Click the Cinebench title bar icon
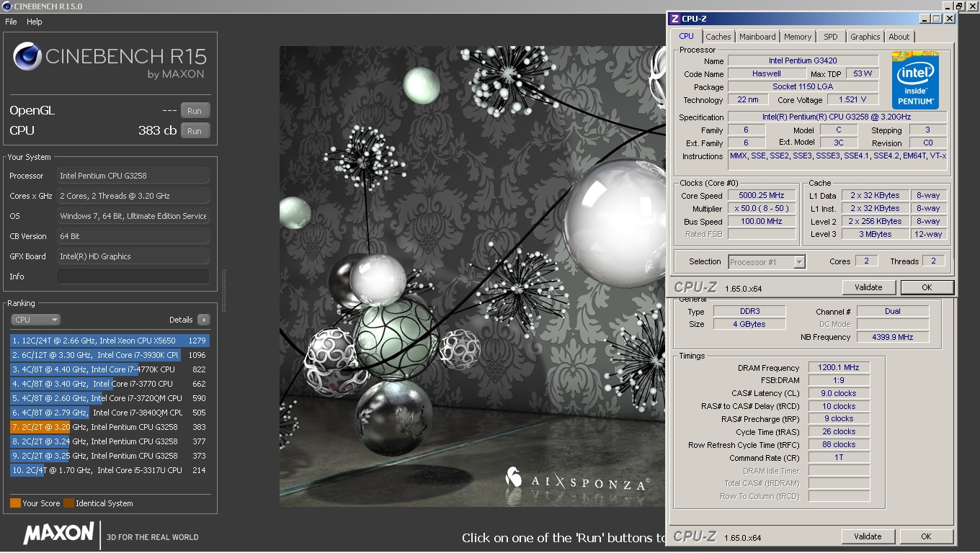The image size is (980, 553). coord(6,6)
